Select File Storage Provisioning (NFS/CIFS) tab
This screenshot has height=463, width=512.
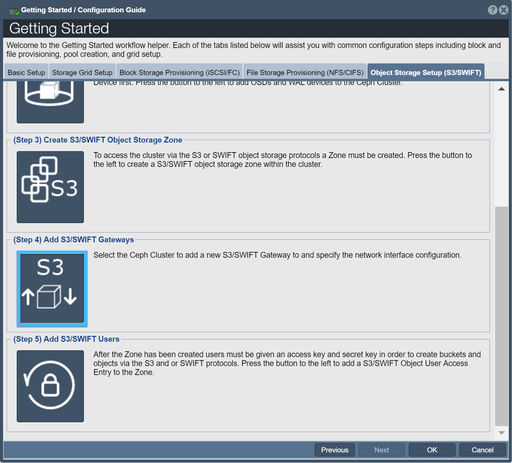tap(305, 72)
